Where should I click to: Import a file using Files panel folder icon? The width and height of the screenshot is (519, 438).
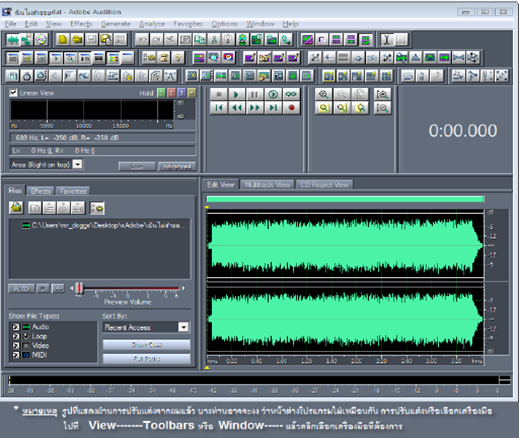16,208
